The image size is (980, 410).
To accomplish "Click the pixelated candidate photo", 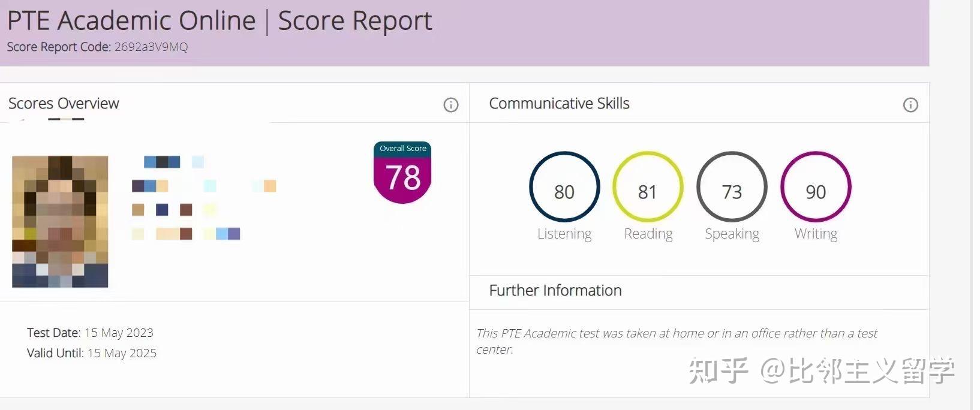I will (x=60, y=221).
